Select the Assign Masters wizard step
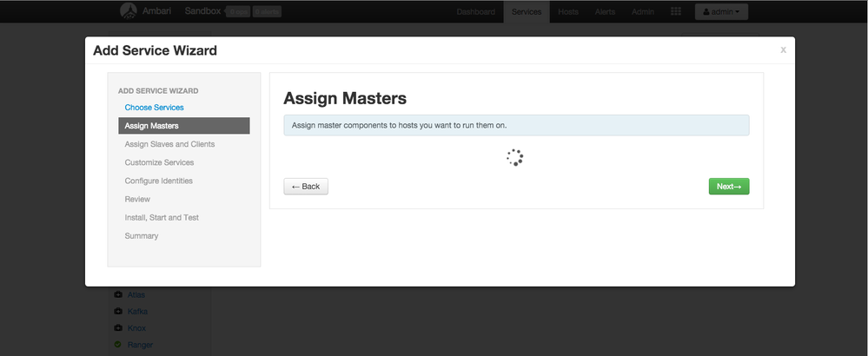 tap(184, 126)
